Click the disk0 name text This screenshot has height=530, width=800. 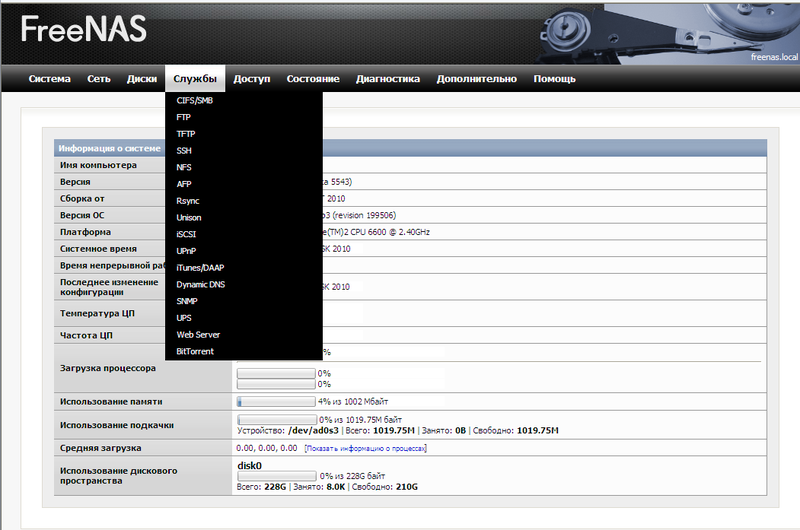click(x=249, y=465)
